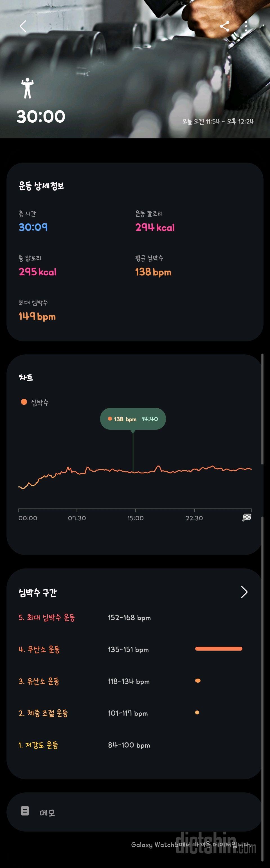Image resolution: width=270 pixels, height=868 pixels.
Task: Tap the 5. 최대 심박수 운동 zone row
Action: pos(134,617)
